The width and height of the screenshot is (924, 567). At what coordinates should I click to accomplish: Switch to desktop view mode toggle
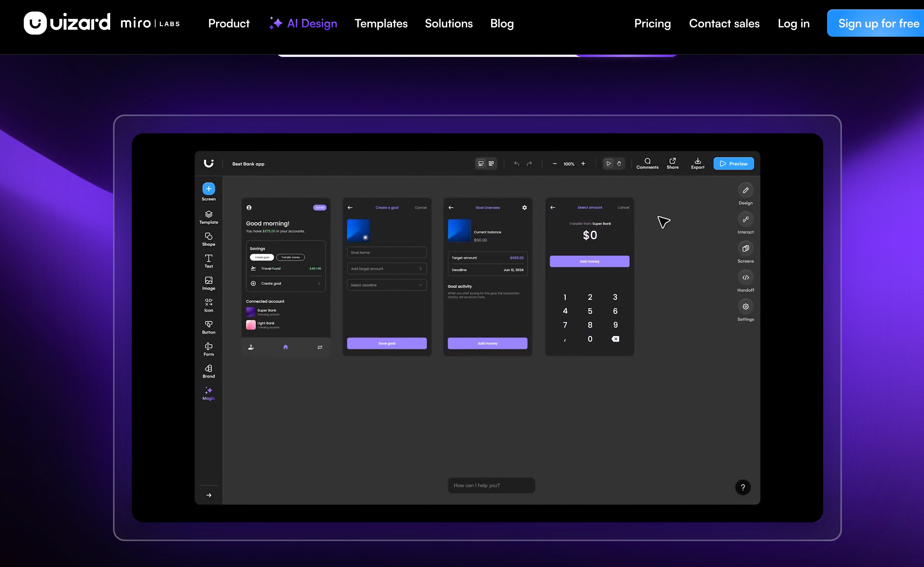[481, 164]
